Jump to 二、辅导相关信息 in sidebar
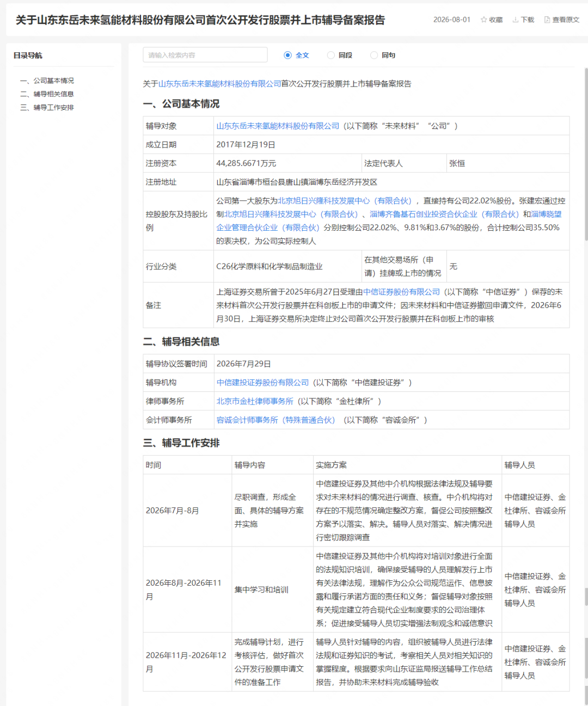Viewport: 588px width, 706px height. [47, 94]
